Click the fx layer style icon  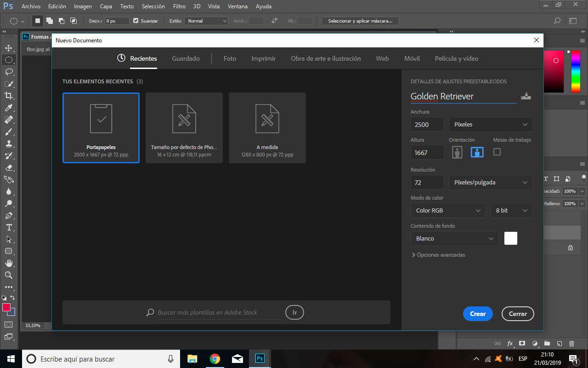(510, 343)
